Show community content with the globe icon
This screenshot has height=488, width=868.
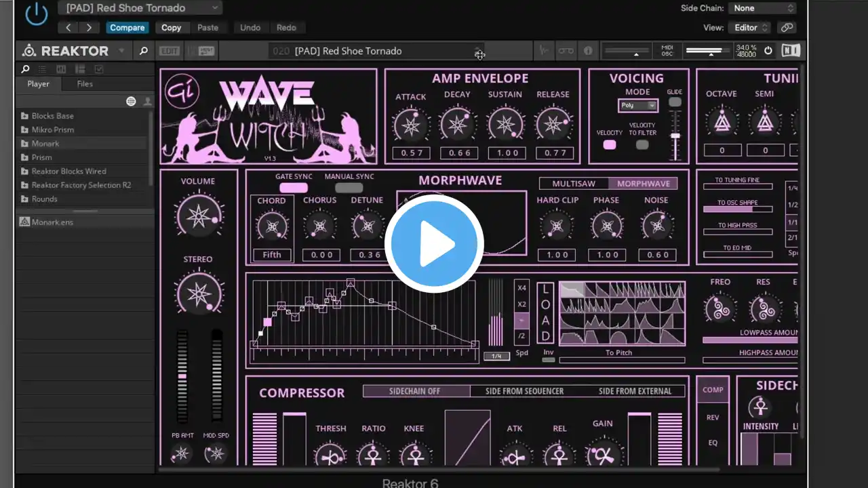click(131, 102)
